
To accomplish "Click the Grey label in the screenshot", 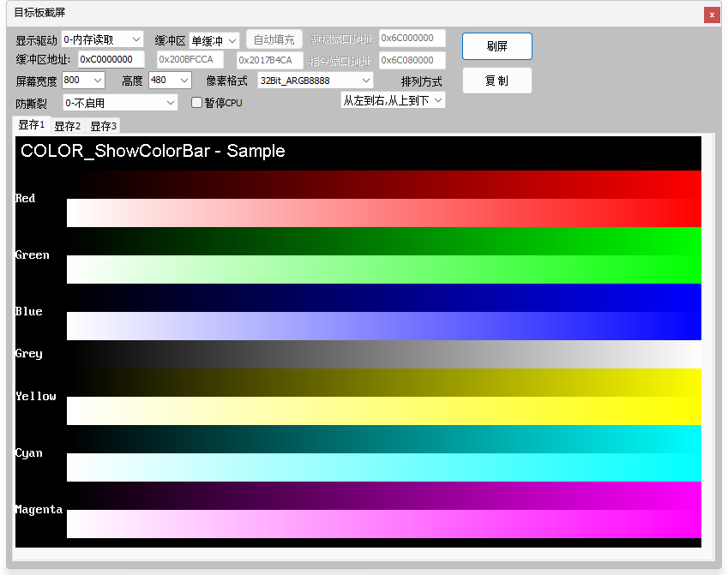I will 29,354.
